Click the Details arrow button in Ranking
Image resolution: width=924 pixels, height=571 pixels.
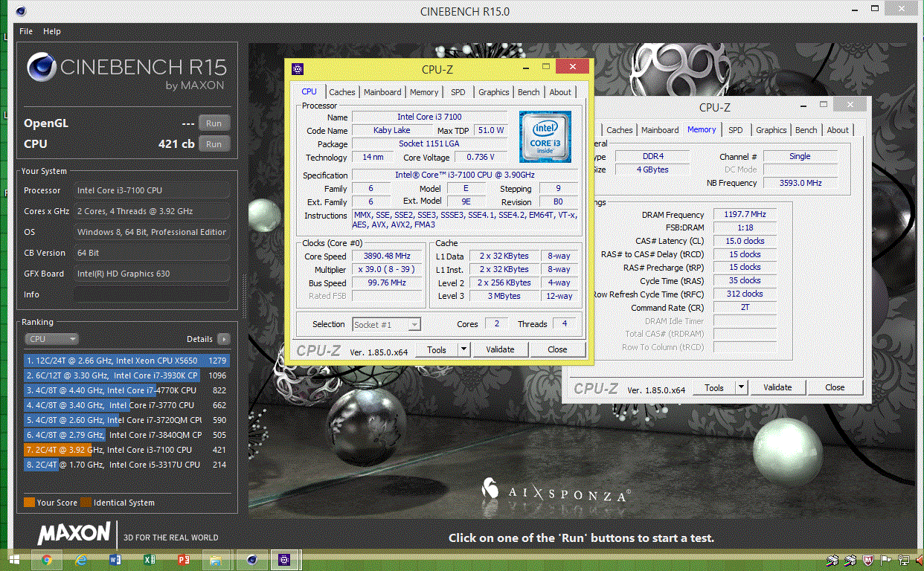223,339
